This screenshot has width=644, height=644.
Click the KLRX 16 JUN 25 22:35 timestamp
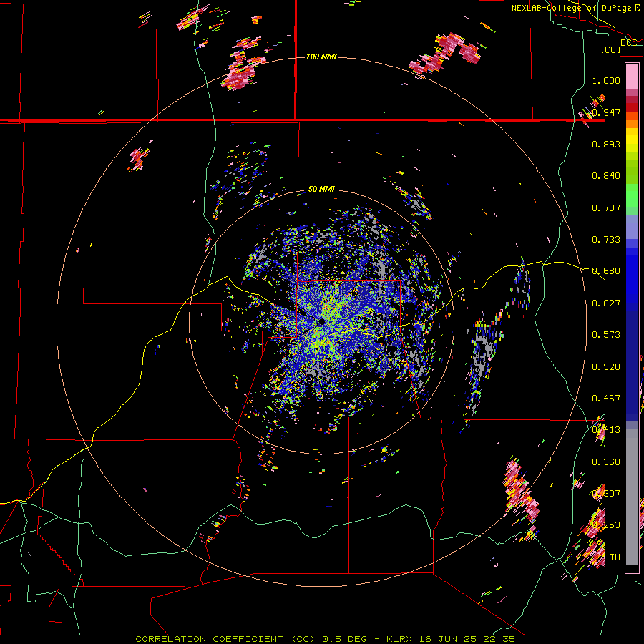[x=451, y=639]
